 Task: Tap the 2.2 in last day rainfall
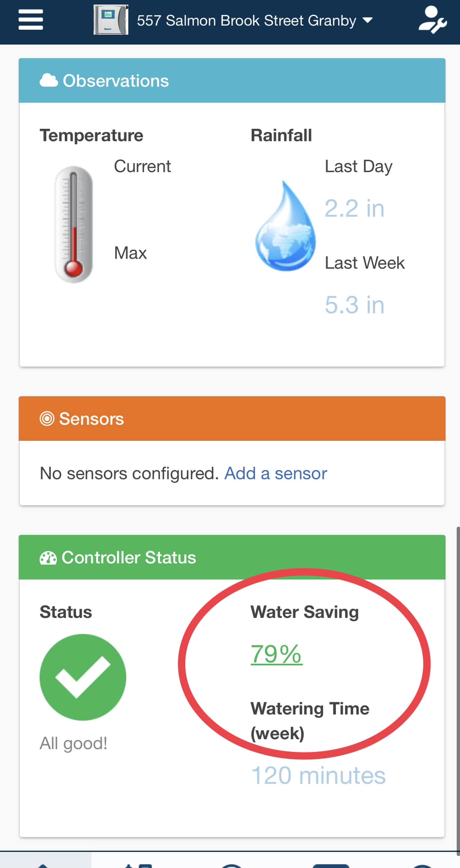pyautogui.click(x=355, y=209)
